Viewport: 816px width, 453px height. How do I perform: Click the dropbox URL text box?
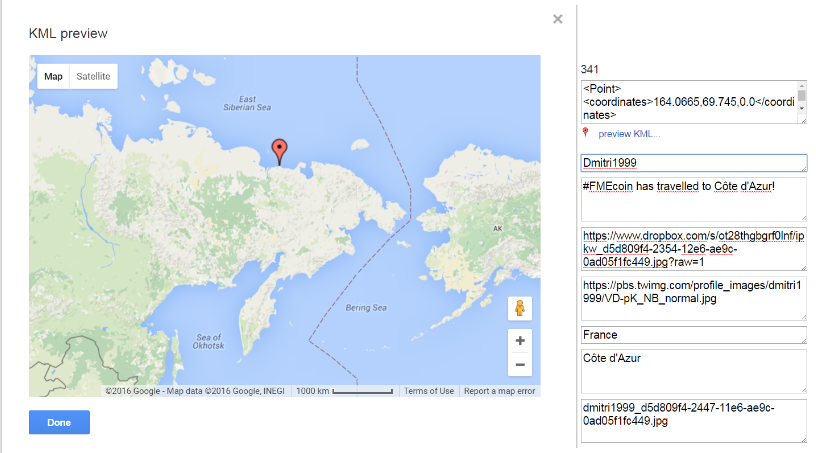pyautogui.click(x=693, y=248)
